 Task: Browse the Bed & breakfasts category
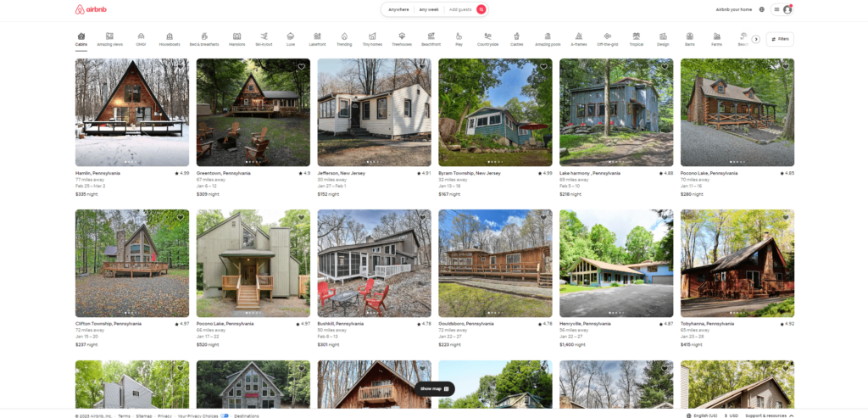204,39
